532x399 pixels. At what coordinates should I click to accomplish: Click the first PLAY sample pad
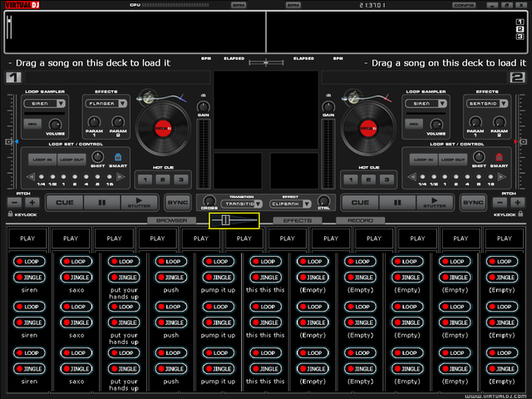pos(27,239)
